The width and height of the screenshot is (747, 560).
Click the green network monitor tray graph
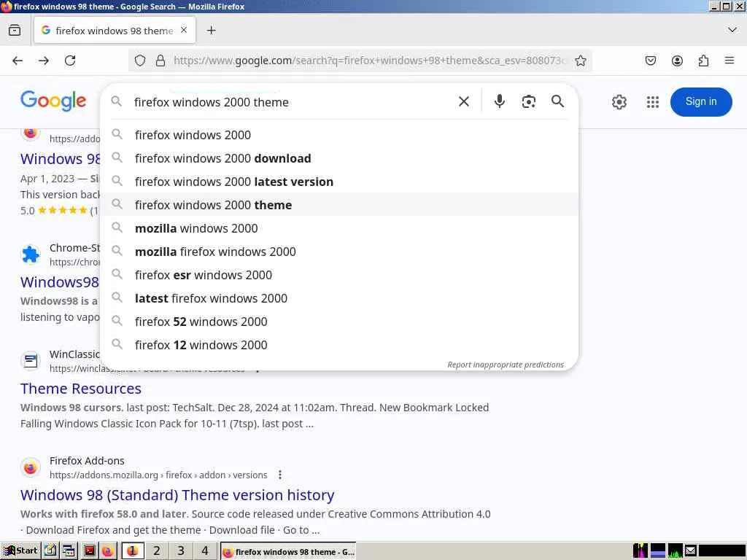675,551
